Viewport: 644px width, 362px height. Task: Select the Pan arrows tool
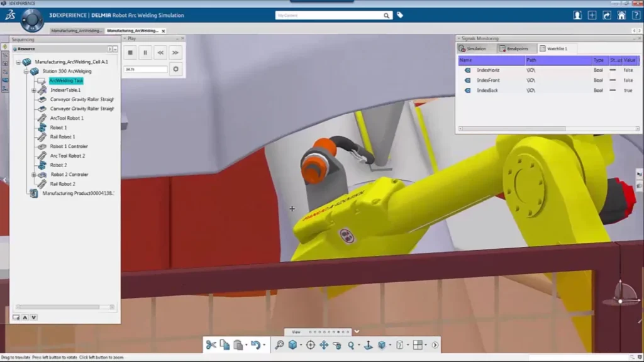point(324,345)
